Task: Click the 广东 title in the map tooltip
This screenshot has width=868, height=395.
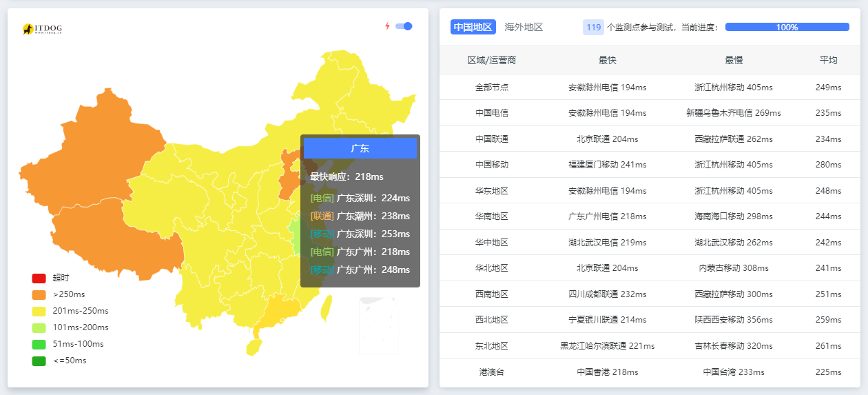Action: point(360,148)
